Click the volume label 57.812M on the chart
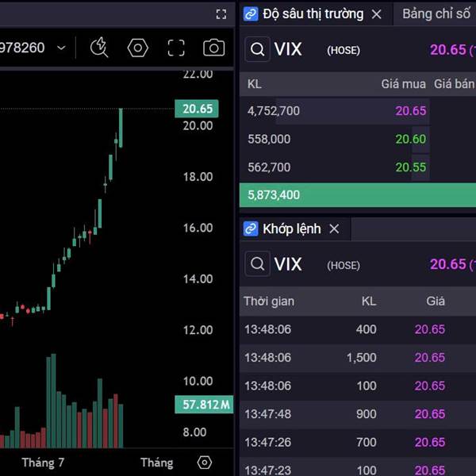This screenshot has height=476, width=476. (x=204, y=405)
